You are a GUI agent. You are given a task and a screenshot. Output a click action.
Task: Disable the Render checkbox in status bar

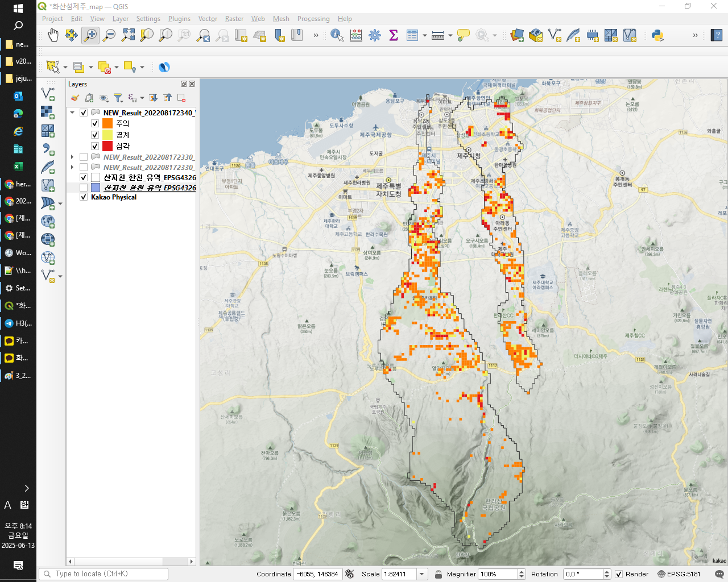(x=619, y=574)
